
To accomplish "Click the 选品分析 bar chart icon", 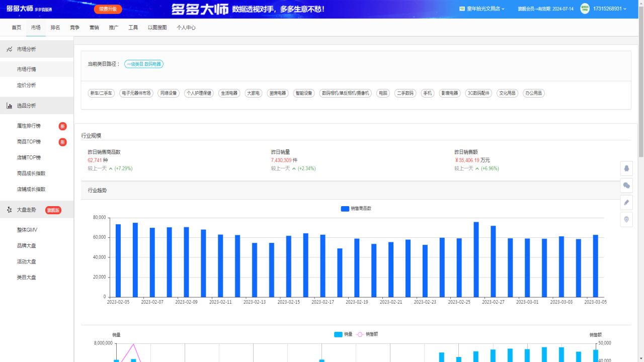I will click(x=9, y=106).
